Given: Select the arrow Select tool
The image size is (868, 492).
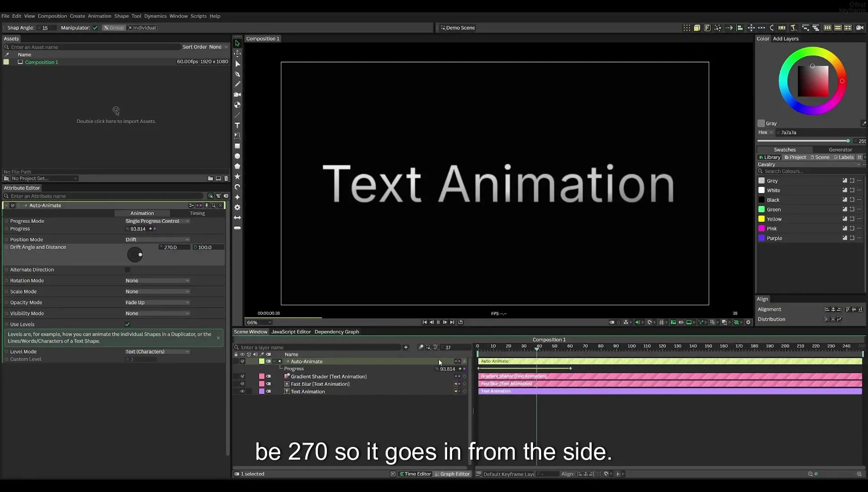Looking at the screenshot, I should [237, 43].
